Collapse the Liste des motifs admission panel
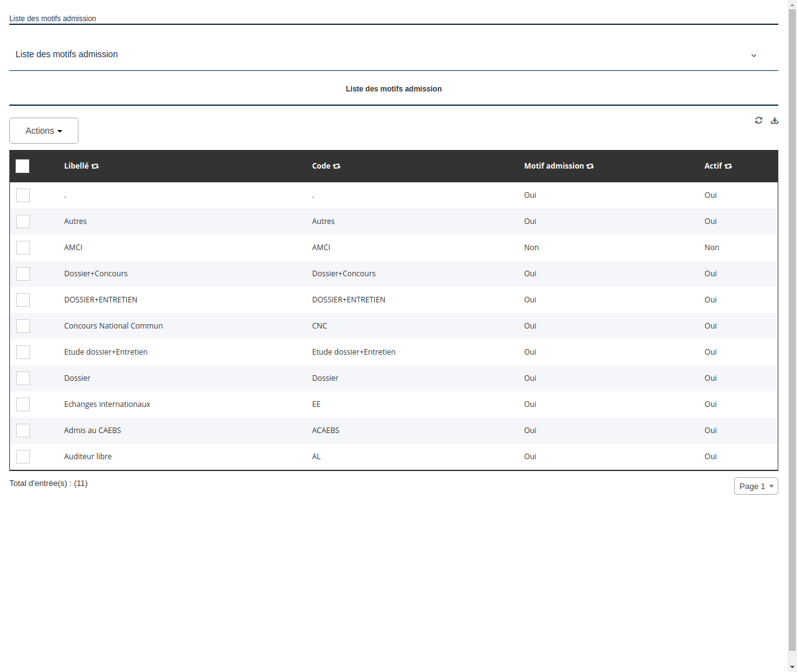The width and height of the screenshot is (797, 672). (753, 55)
